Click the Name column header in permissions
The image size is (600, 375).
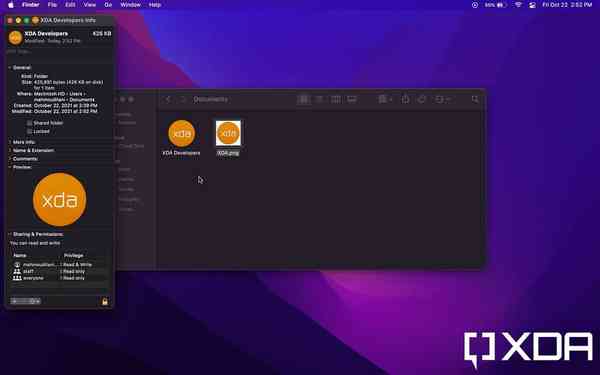pos(20,255)
